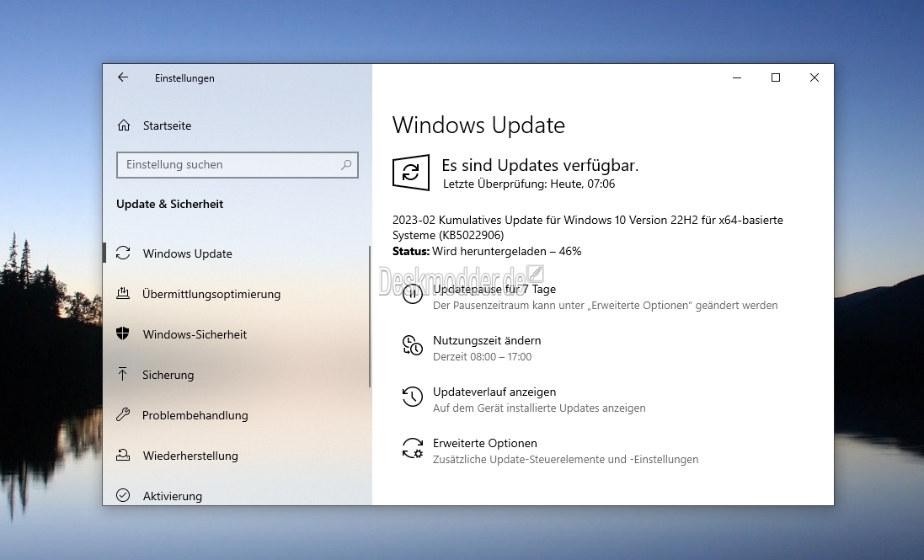This screenshot has width=924, height=560.
Task: Open Sicherung section
Action: pos(168,375)
